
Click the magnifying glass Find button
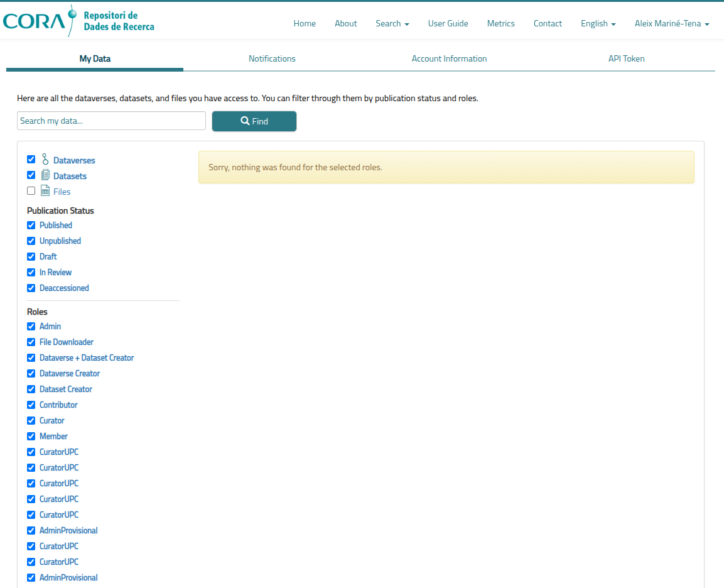click(254, 121)
